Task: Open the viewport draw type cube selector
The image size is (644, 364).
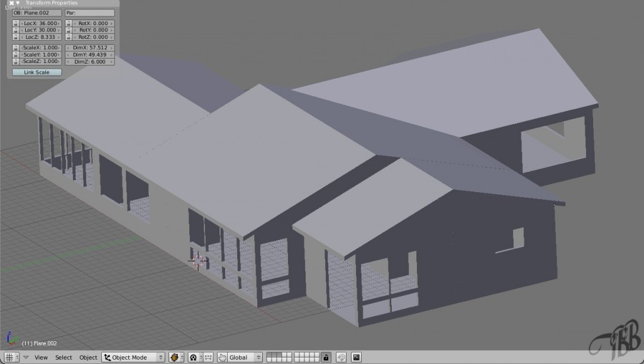Action: (176, 358)
